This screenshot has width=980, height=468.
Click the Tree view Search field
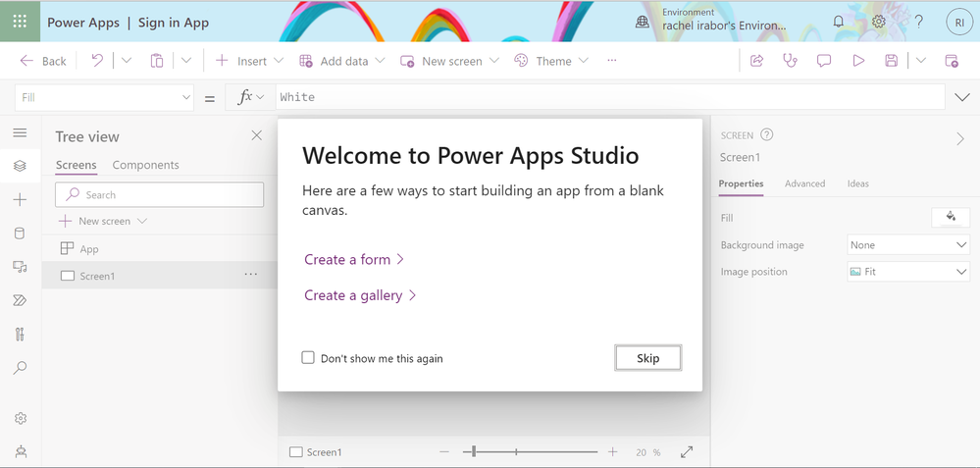click(x=159, y=195)
